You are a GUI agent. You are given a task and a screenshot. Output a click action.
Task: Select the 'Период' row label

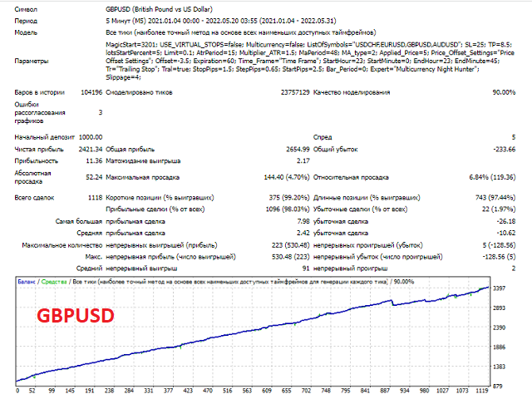tap(27, 19)
